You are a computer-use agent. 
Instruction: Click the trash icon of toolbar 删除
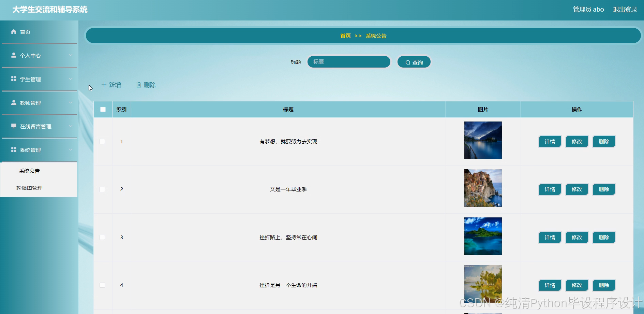tap(139, 85)
